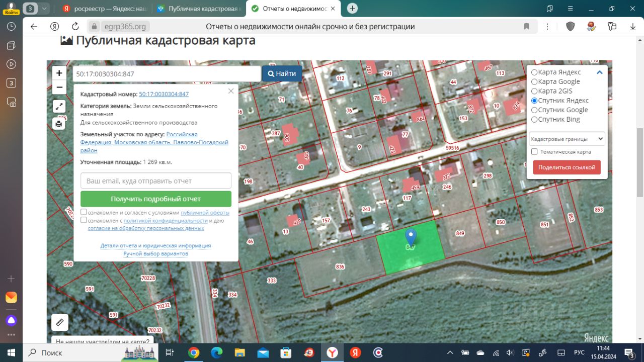Viewport: 644px width, 362px height.
Task: Open Детали отчета и юридическая информация link
Action: pyautogui.click(x=156, y=246)
